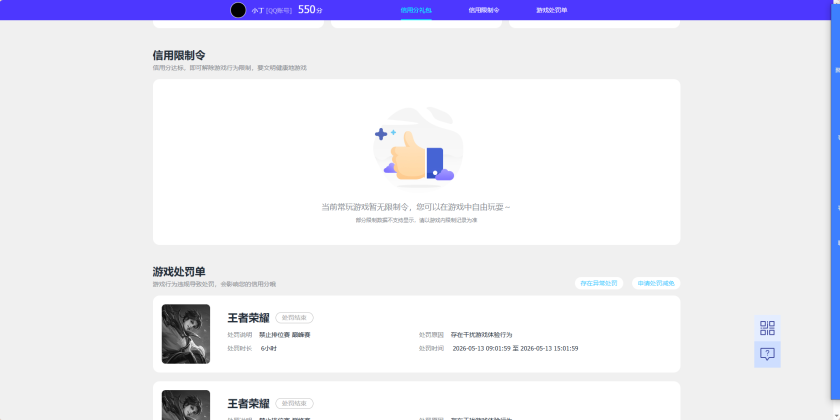Click punishment time 2026-05-13 09:01:59 range

point(515,348)
